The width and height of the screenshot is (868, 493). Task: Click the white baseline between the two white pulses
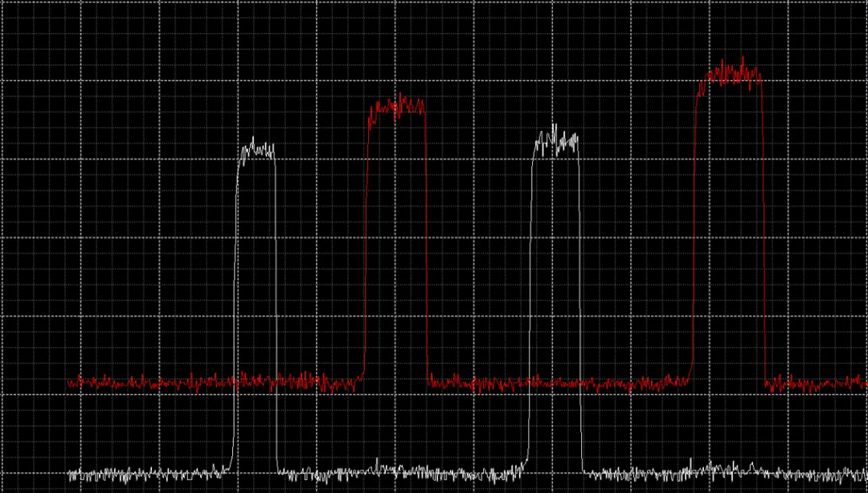point(401,473)
